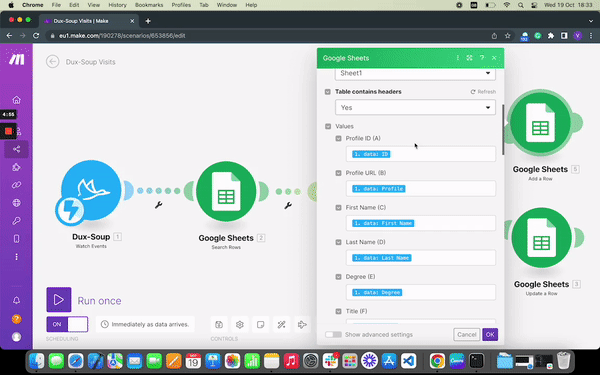
Task: Open Google Sheets Update a Row module
Action: [x=541, y=238]
